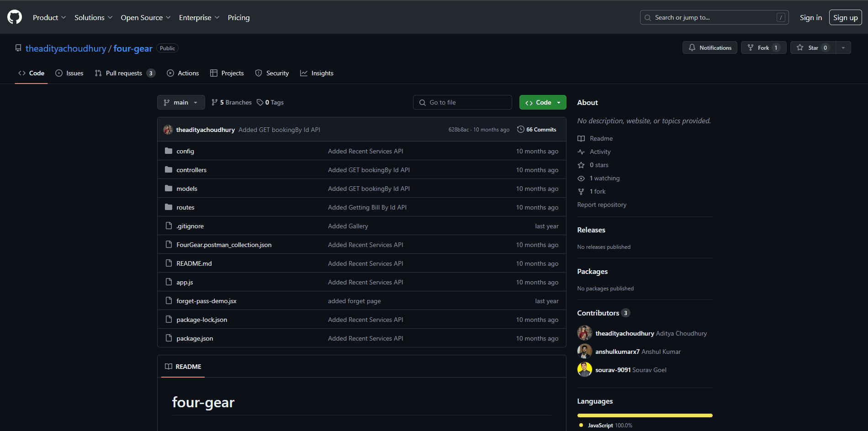The width and height of the screenshot is (868, 431).
Task: Open the Security tab
Action: point(272,73)
